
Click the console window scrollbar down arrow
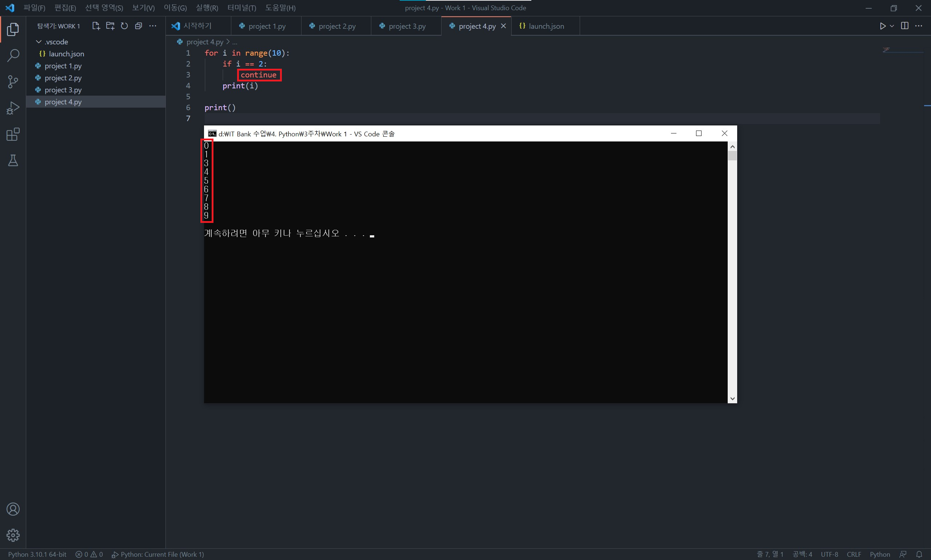click(732, 399)
